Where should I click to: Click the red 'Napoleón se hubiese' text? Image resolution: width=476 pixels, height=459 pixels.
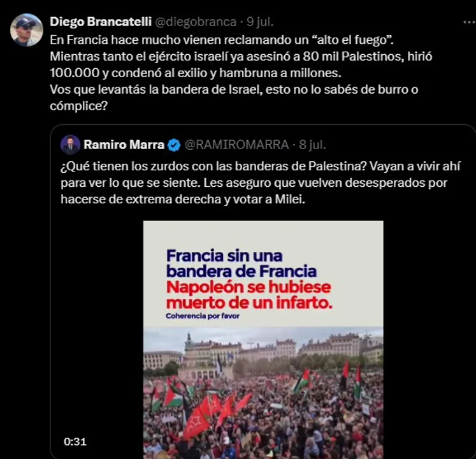pyautogui.click(x=249, y=287)
